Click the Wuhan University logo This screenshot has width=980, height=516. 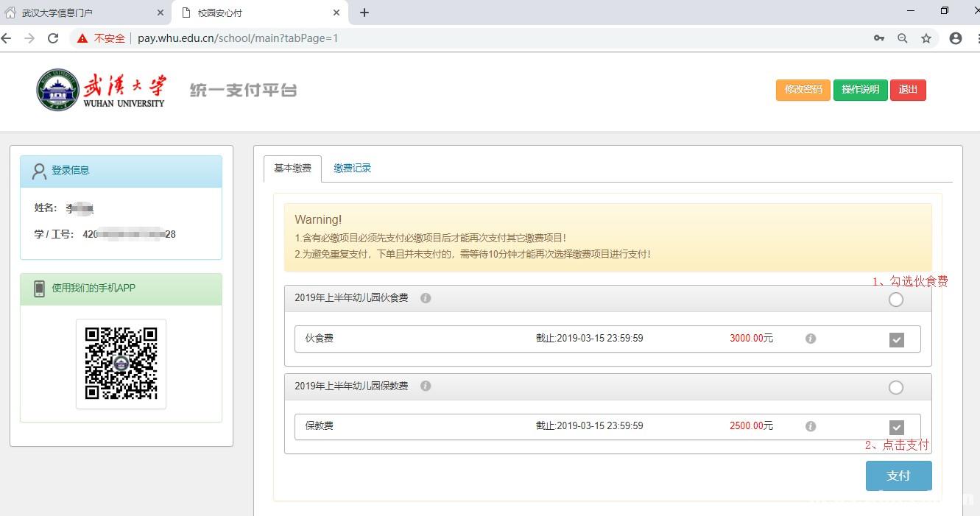click(x=102, y=90)
